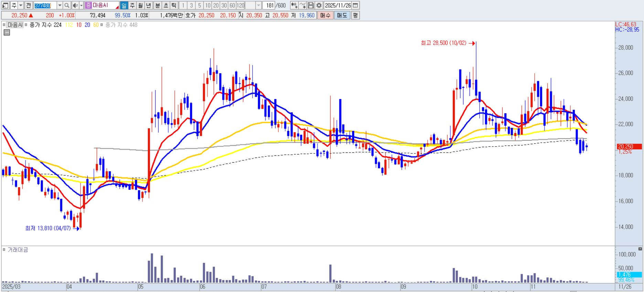
Task: Click the 매수 buy button
Action: click(325, 15)
